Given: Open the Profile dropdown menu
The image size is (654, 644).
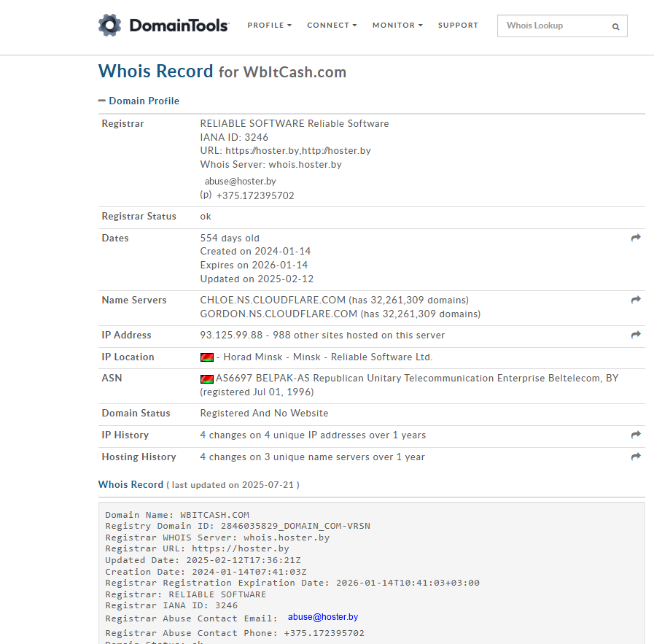Looking at the screenshot, I should coord(270,25).
